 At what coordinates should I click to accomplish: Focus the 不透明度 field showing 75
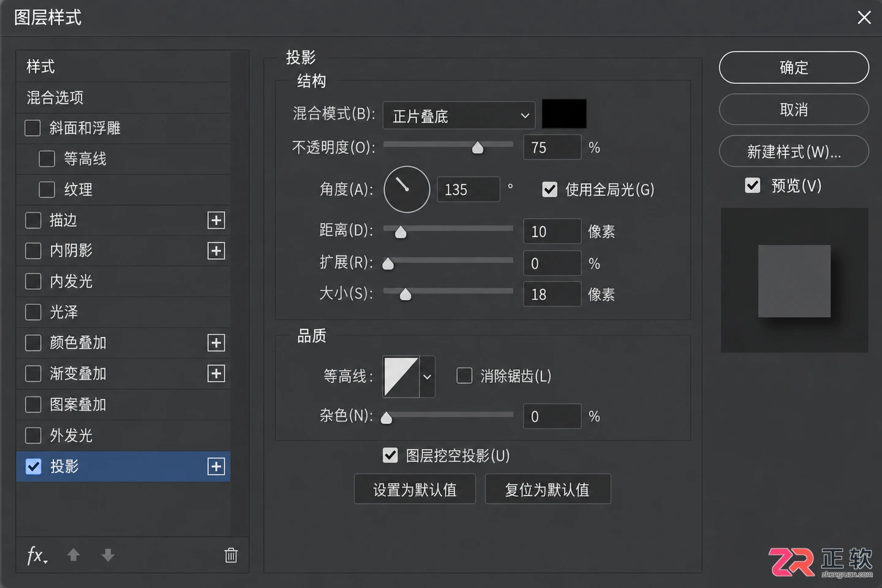click(x=552, y=148)
